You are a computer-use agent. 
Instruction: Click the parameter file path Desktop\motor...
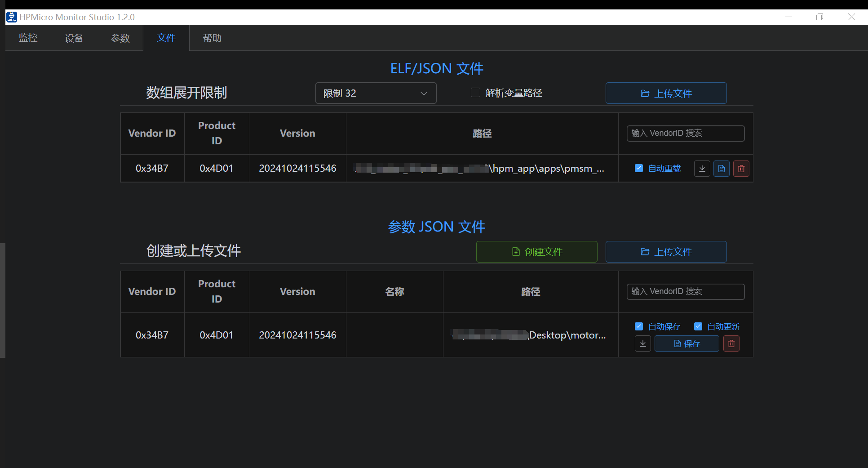(529, 335)
